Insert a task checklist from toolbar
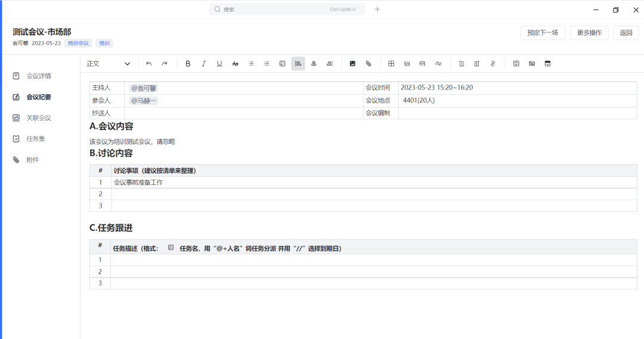This screenshot has height=339, width=644. [x=282, y=64]
